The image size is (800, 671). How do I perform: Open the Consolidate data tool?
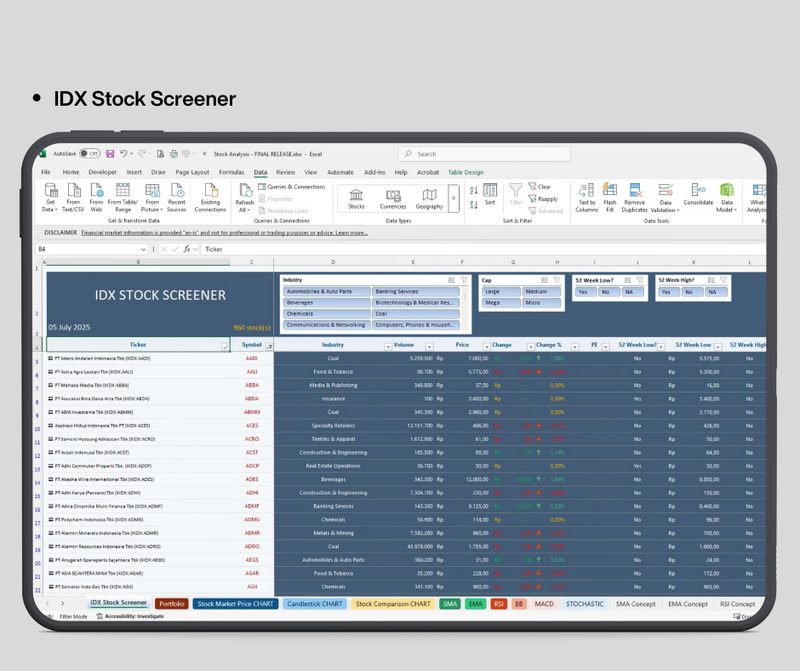(x=699, y=194)
